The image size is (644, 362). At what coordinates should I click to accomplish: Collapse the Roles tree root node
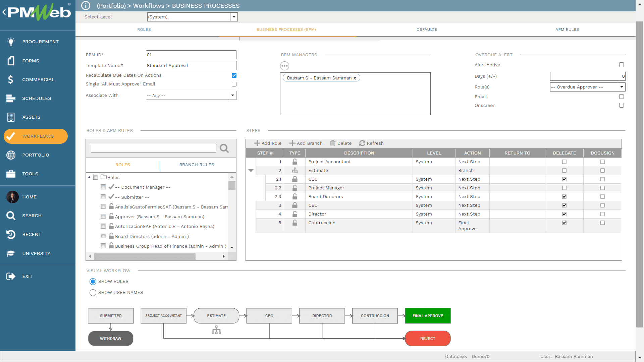pyautogui.click(x=89, y=177)
